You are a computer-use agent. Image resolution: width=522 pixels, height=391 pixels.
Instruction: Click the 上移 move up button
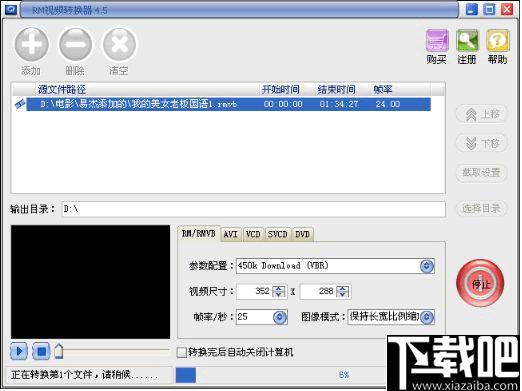[x=481, y=114]
